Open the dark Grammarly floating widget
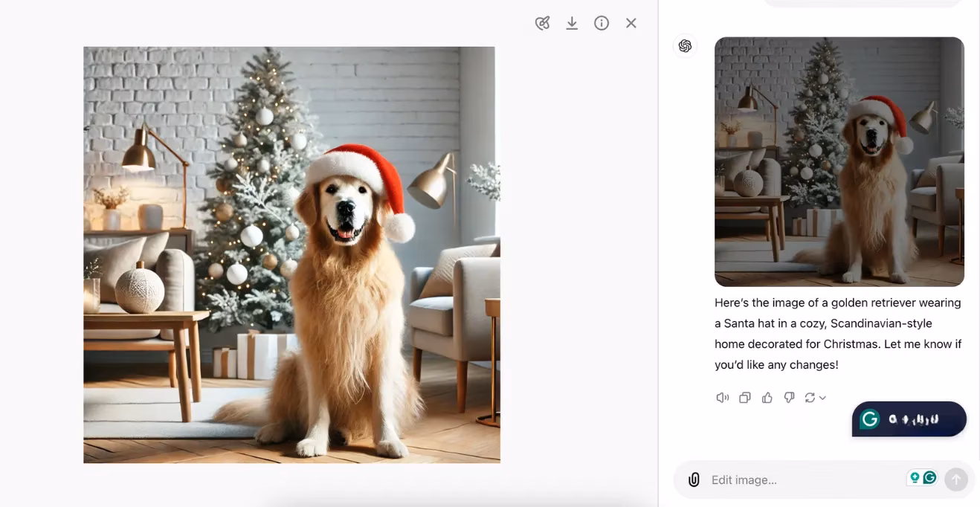This screenshot has width=980, height=507. point(909,419)
